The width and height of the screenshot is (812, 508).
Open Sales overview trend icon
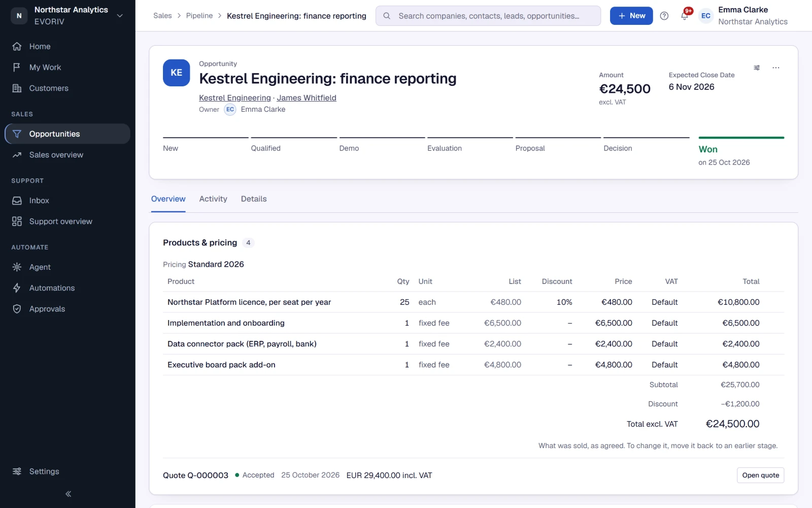click(17, 154)
